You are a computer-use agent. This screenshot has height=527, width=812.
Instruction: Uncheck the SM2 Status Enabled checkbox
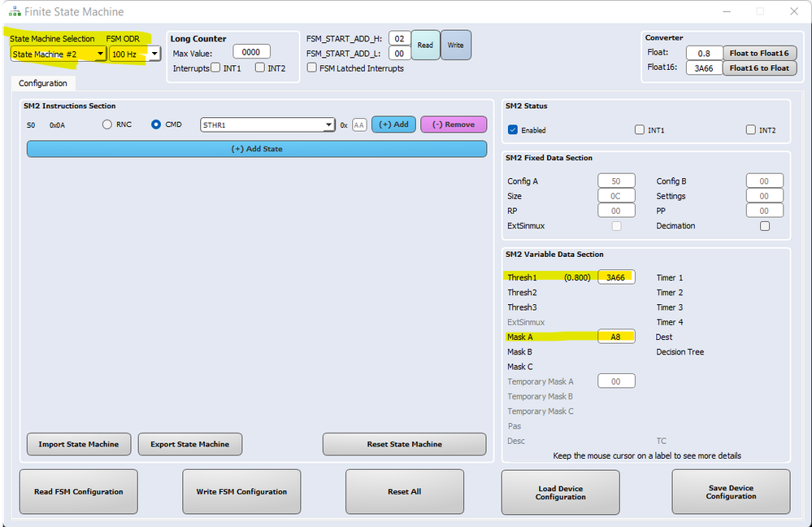[x=513, y=129]
